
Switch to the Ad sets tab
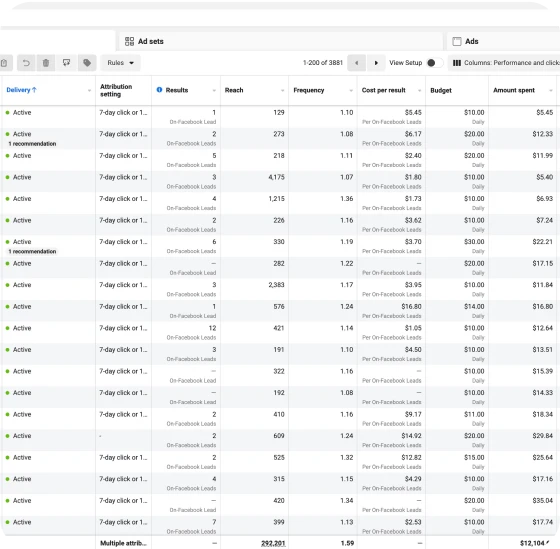coord(144,41)
